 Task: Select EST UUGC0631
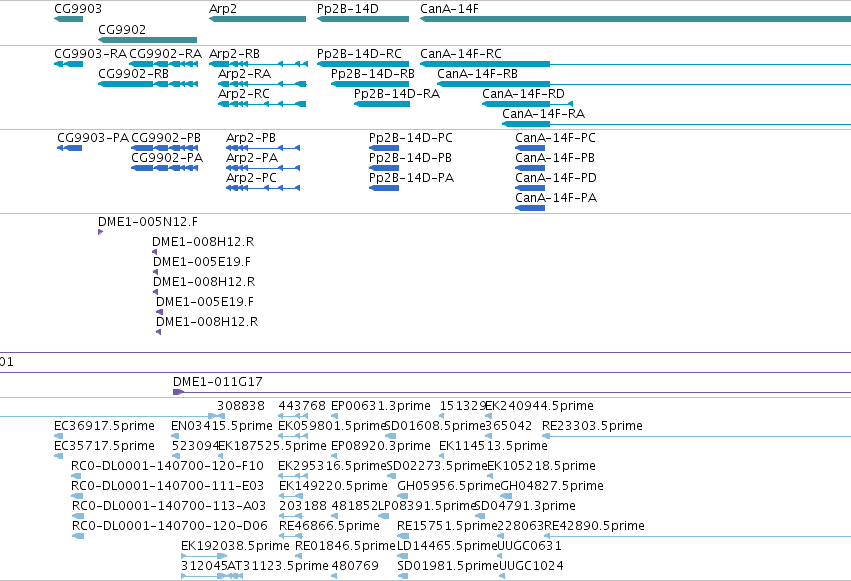coord(501,556)
